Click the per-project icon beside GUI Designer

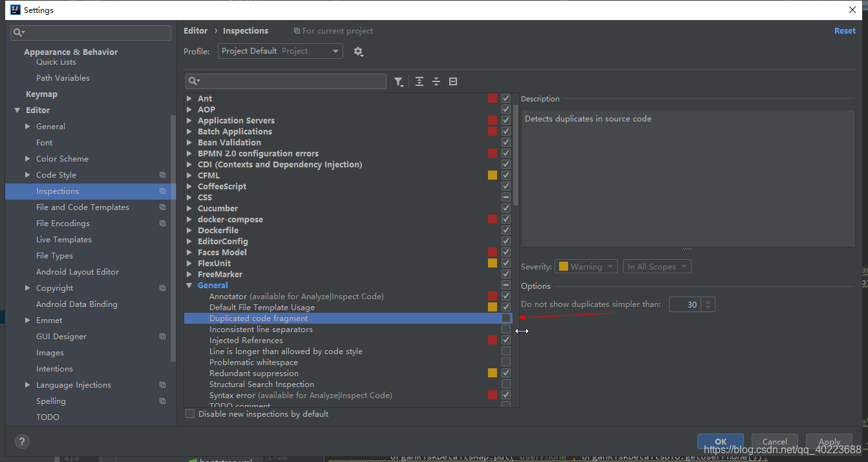click(163, 337)
